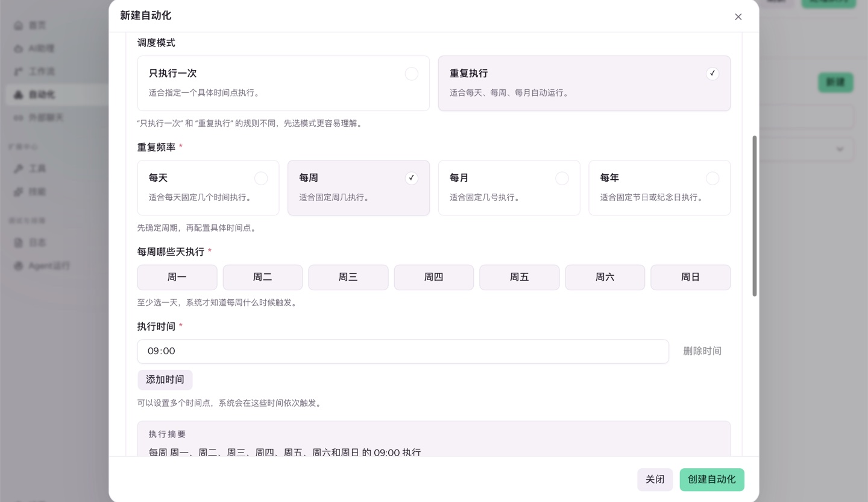Image resolution: width=868 pixels, height=502 pixels.
Task: Choose 每年 as the repeat frequency
Action: coord(659,188)
